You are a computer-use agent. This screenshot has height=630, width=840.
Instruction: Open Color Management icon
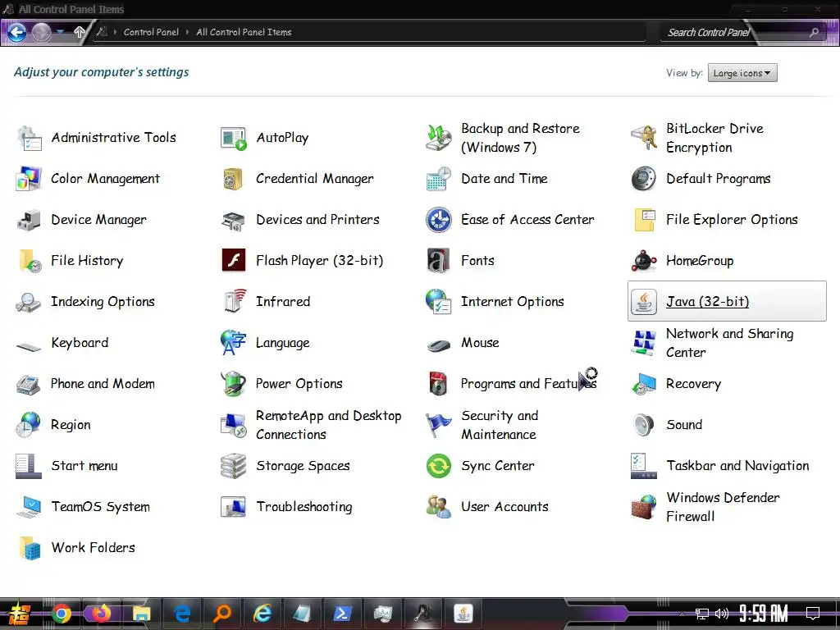click(29, 179)
